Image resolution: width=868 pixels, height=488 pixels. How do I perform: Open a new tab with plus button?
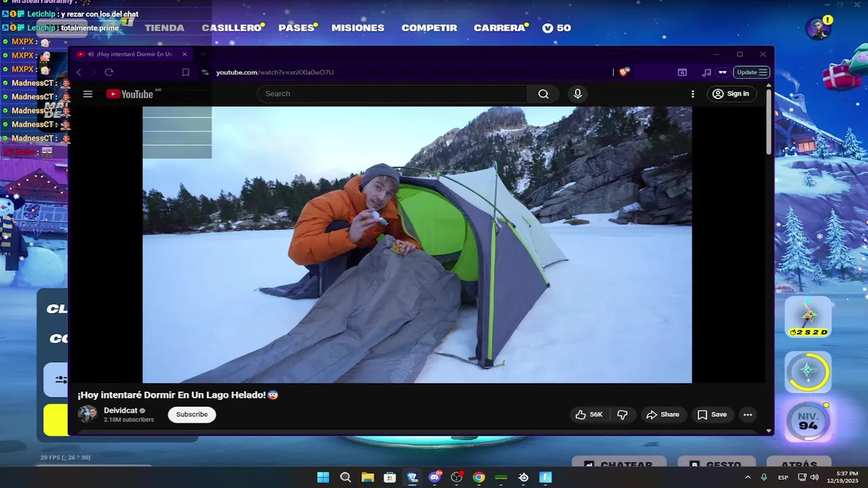tap(203, 54)
